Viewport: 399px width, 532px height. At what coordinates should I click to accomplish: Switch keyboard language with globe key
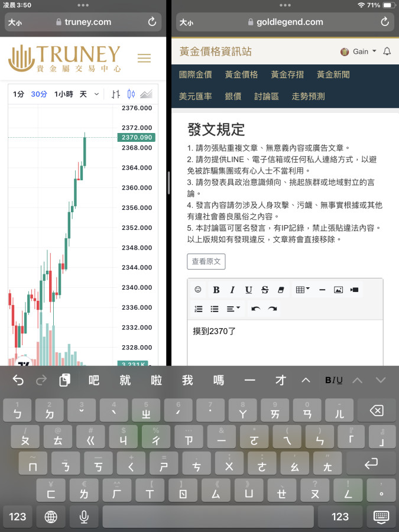51,517
